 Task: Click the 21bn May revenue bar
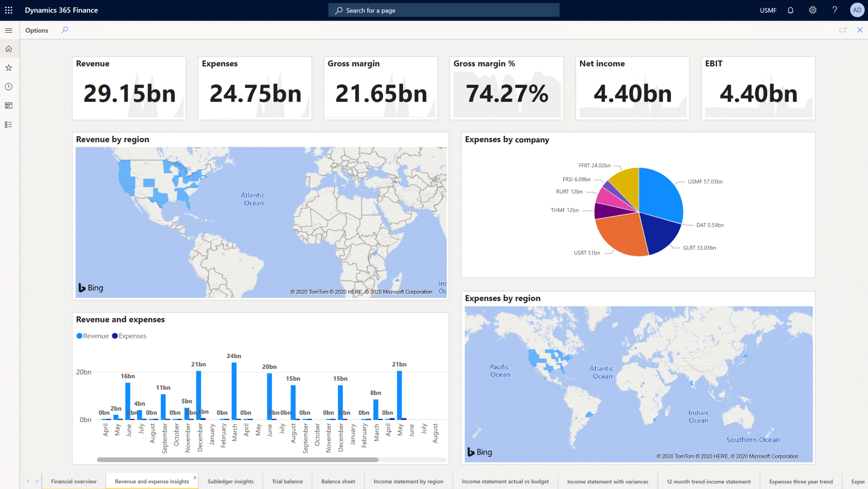(x=399, y=395)
